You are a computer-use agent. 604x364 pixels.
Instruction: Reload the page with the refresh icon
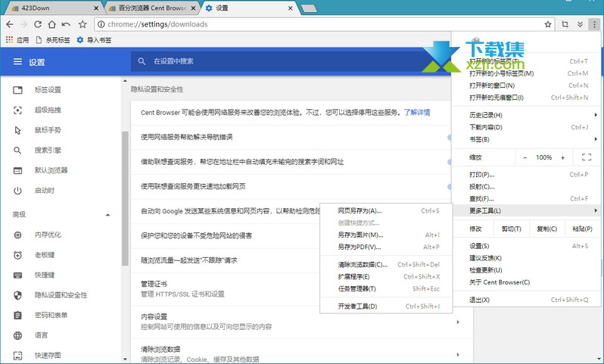pos(38,24)
